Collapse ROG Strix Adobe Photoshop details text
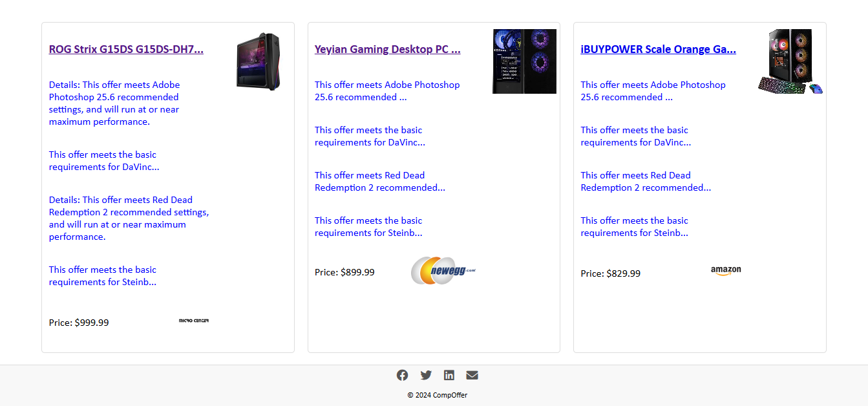 click(114, 103)
